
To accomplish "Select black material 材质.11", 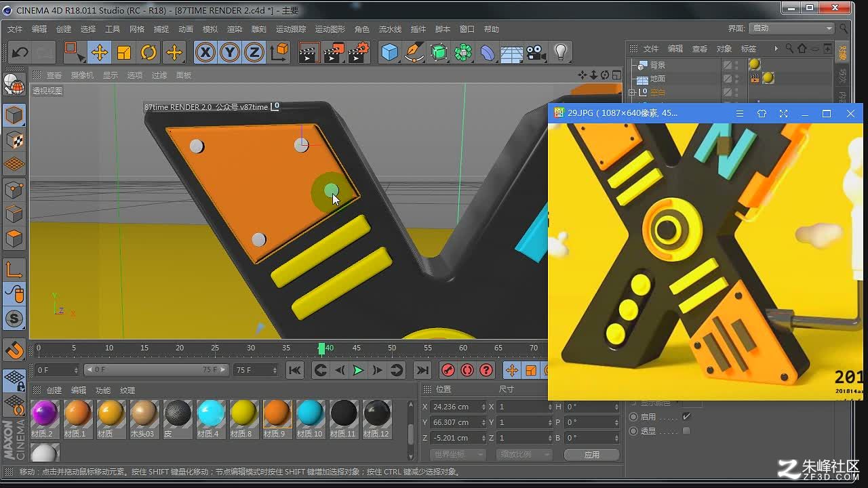I will pos(343,419).
